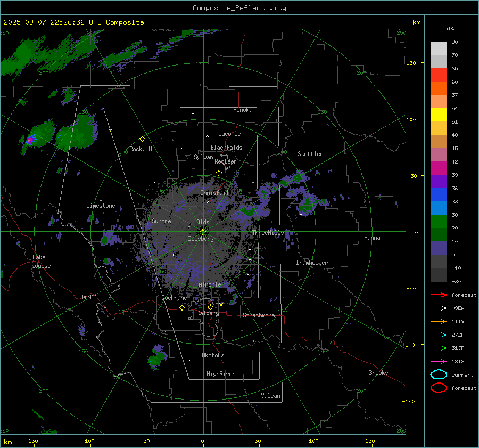Viewport: 479px width, 448px height.
Task: Click the green 31JP arrow icon
Action: click(x=439, y=348)
